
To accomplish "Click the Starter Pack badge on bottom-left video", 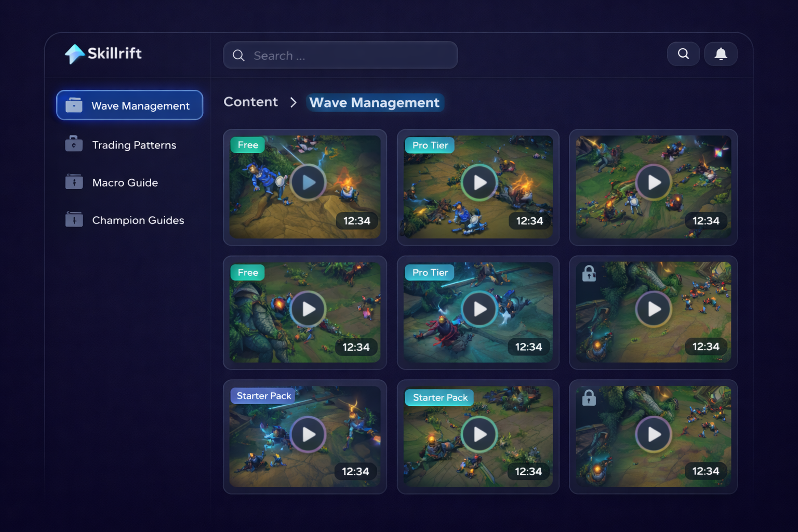I will point(263,396).
